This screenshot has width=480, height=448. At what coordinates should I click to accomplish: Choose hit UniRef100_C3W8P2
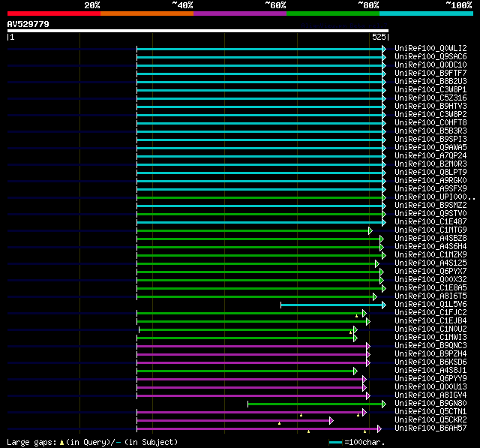(430, 115)
